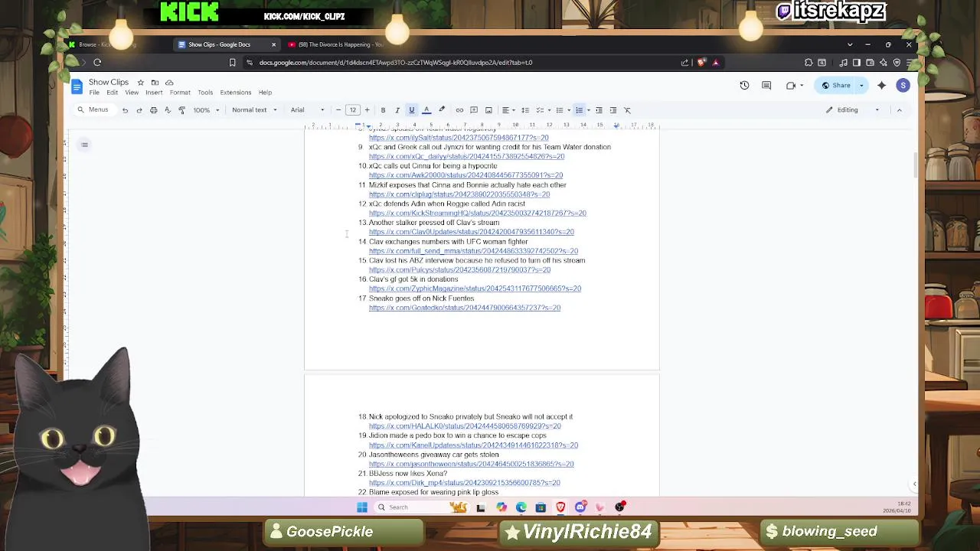Image resolution: width=980 pixels, height=551 pixels.
Task: Click the browser address bar URL
Action: click(x=395, y=63)
